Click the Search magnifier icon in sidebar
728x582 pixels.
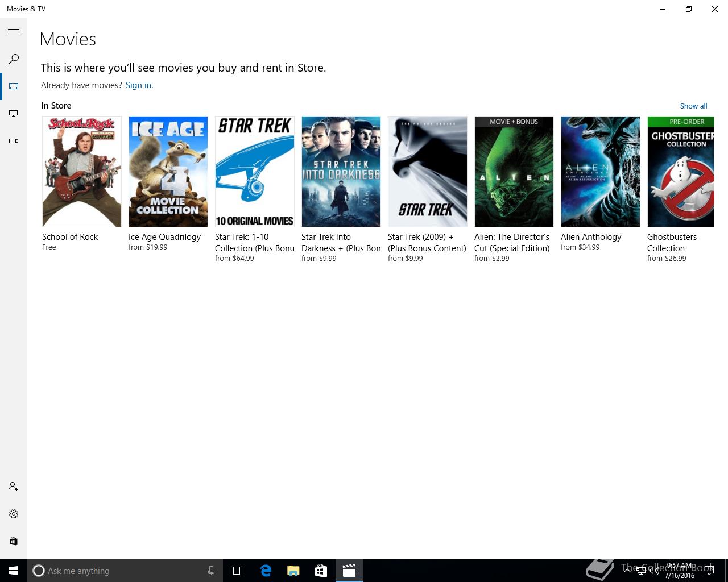tap(14, 59)
